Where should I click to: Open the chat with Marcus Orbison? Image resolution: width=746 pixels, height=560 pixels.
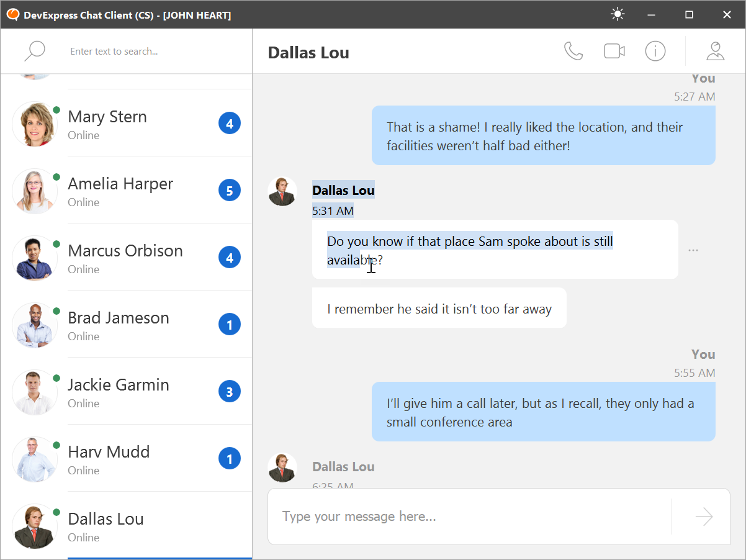[124, 257]
